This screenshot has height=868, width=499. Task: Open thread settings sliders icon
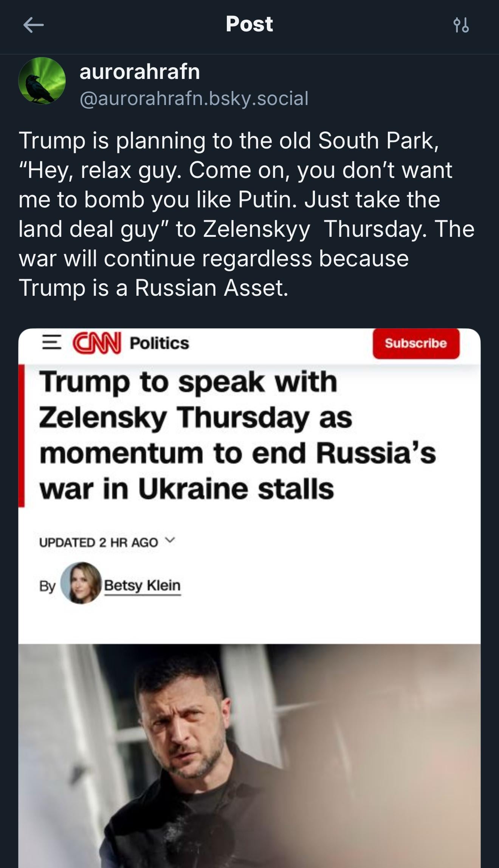461,25
